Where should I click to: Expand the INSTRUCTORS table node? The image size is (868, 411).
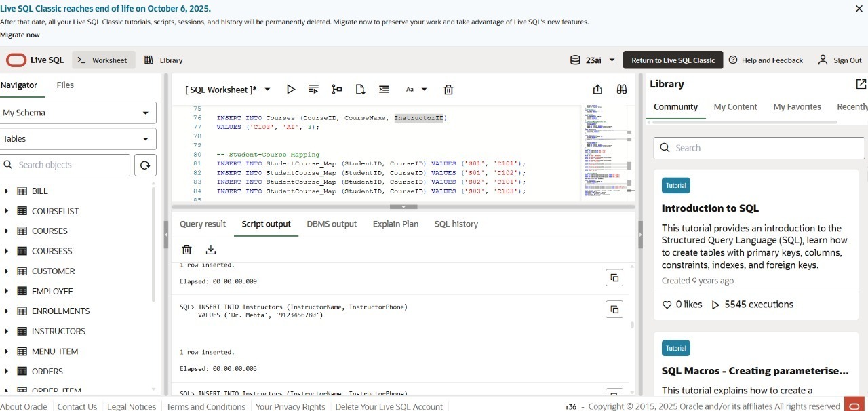[x=7, y=331]
